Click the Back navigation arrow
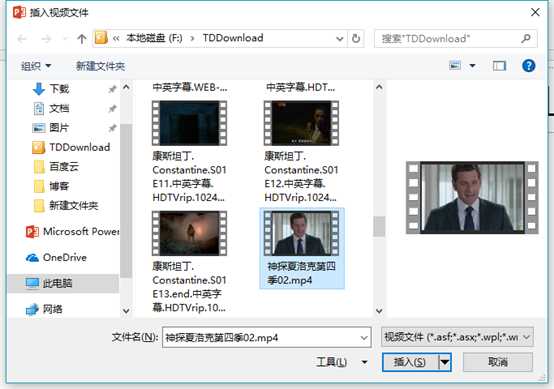 click(x=22, y=38)
